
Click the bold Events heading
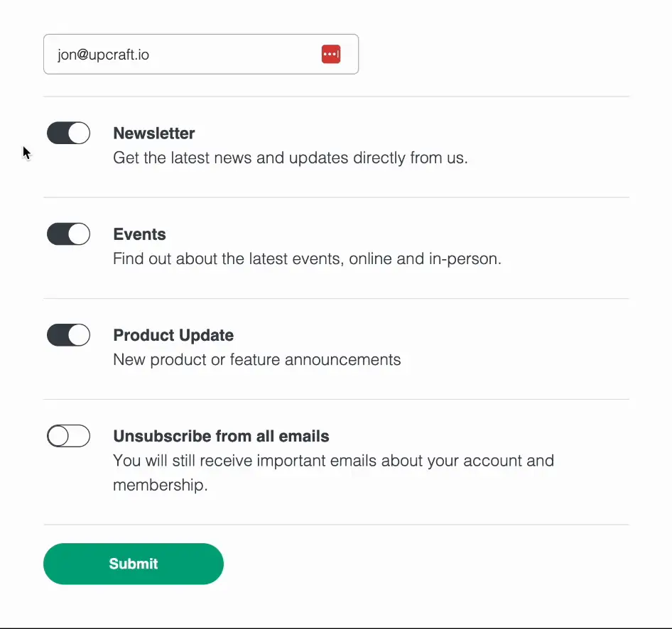pyautogui.click(x=139, y=234)
